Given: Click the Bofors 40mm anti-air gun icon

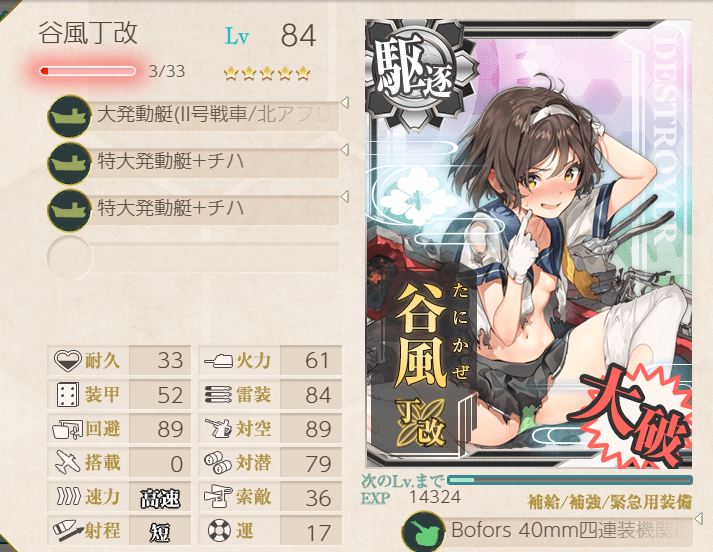Looking at the screenshot, I should tap(423, 532).
